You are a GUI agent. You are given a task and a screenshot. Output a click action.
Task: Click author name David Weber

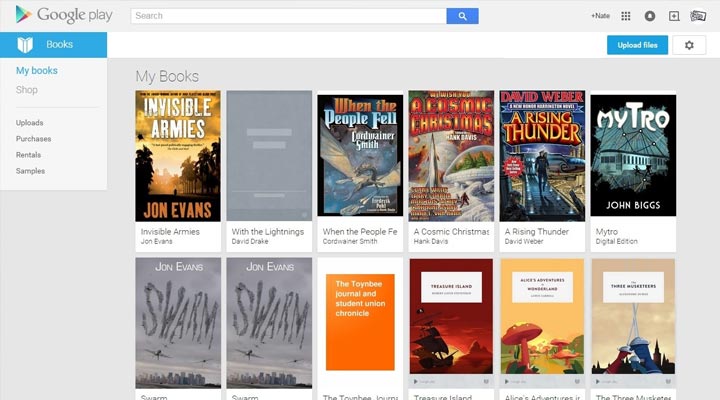[523, 241]
